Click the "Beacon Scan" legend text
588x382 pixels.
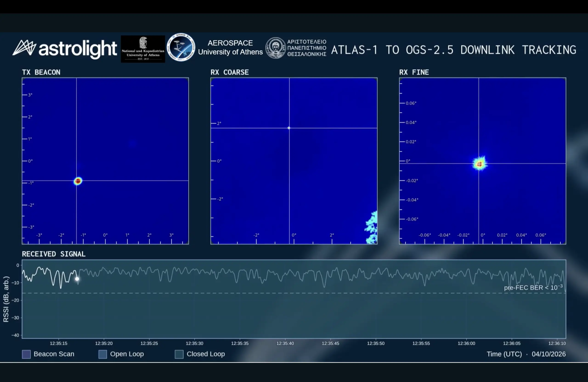(x=54, y=354)
